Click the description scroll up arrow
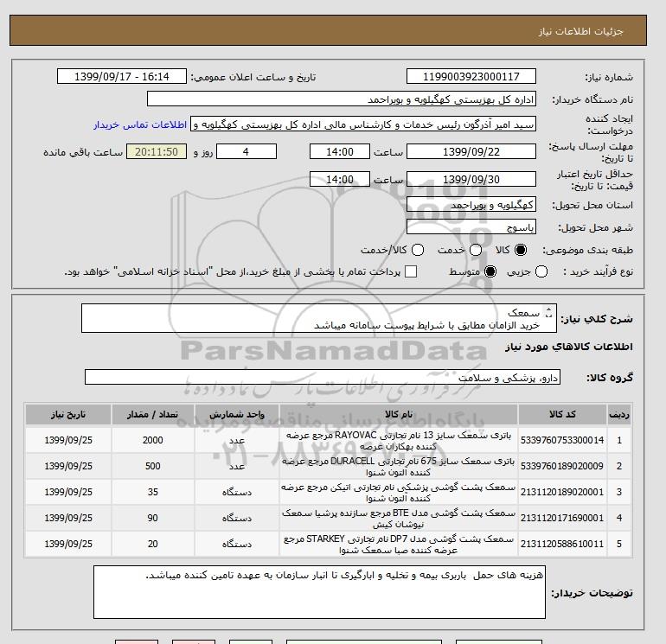The height and width of the screenshot is (644, 666). tap(548, 310)
